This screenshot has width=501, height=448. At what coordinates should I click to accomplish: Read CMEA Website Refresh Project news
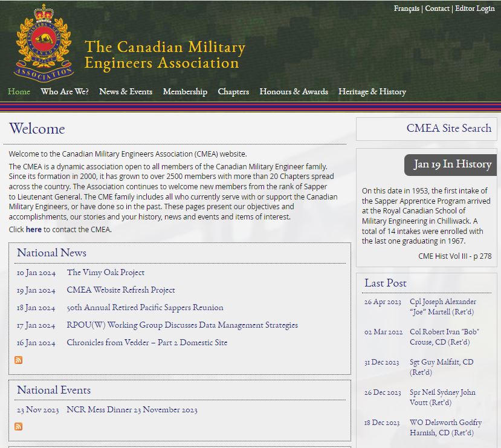coord(121,290)
